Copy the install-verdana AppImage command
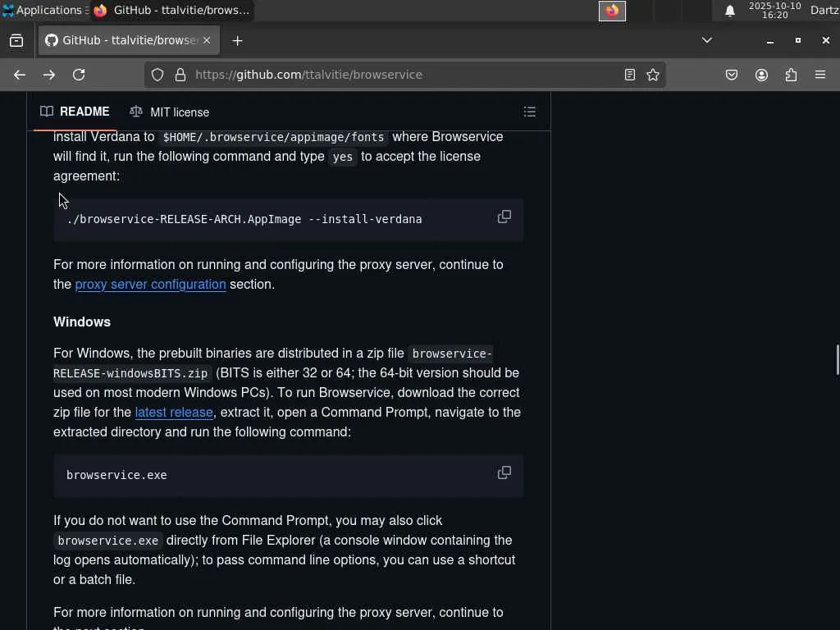The width and height of the screenshot is (840, 630). 504,217
